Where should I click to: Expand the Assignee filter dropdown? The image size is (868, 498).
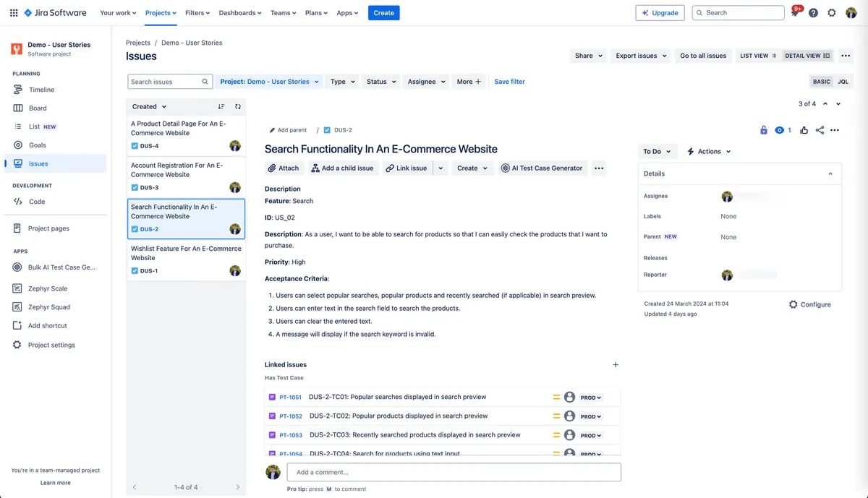[425, 82]
